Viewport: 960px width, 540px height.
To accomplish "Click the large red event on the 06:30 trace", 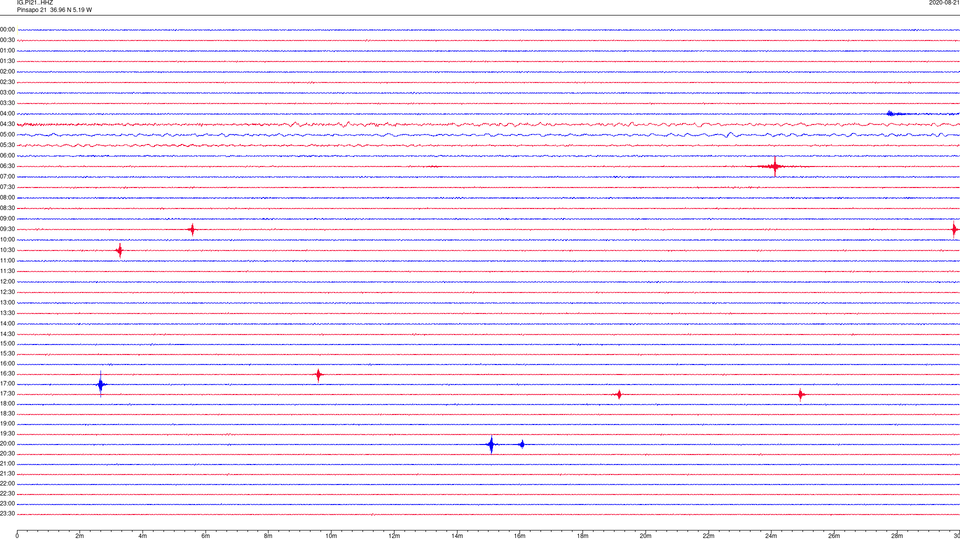I will tap(775, 166).
